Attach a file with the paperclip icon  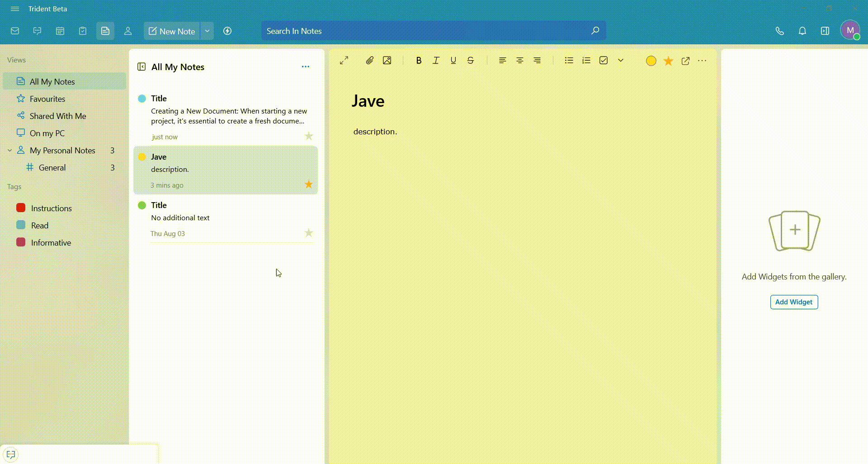369,61
